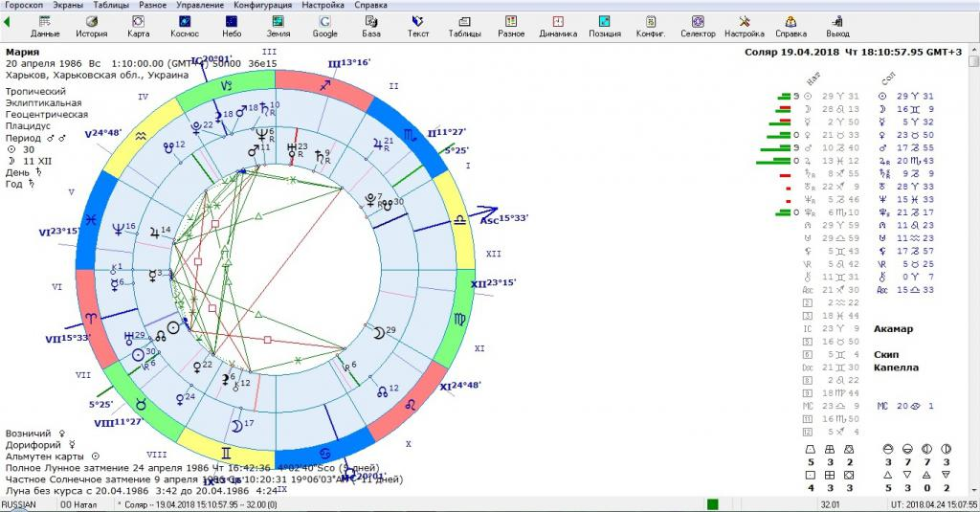Click the Libra sign on zodiac ring
The image size is (980, 512).
pyautogui.click(x=460, y=219)
